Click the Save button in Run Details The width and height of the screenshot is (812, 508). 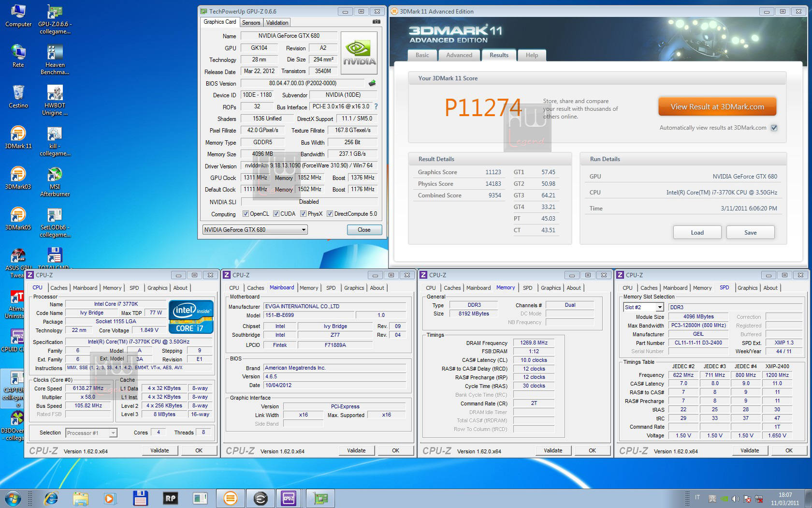click(x=750, y=233)
